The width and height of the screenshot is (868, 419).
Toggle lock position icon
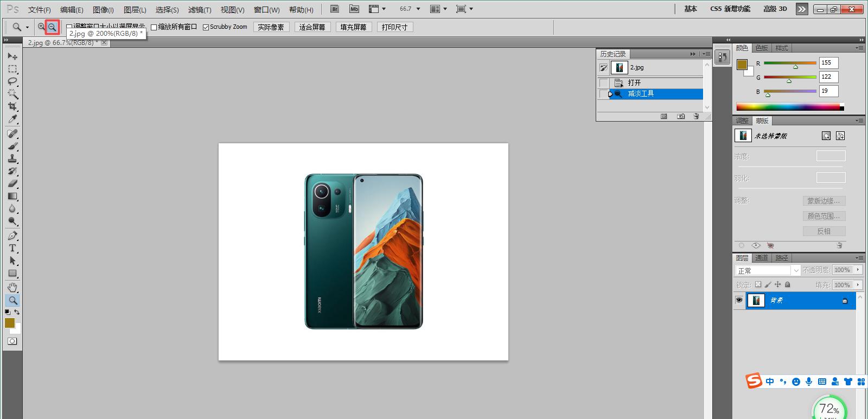coord(778,284)
